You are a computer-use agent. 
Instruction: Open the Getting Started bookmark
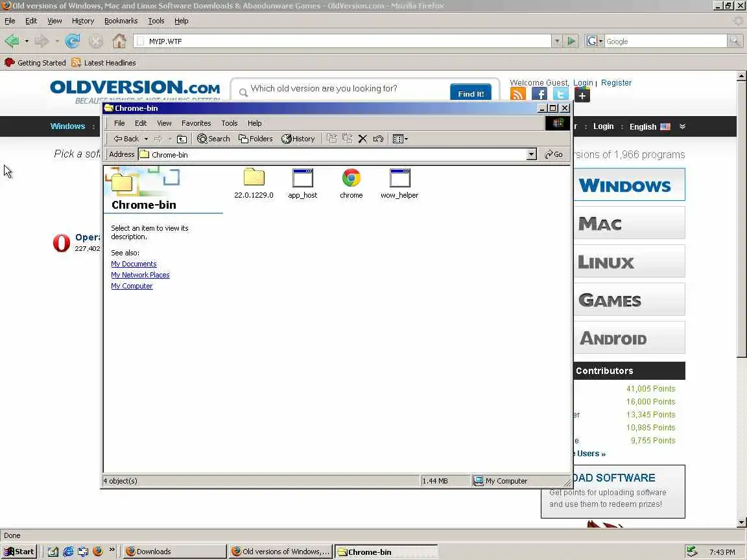click(35, 62)
